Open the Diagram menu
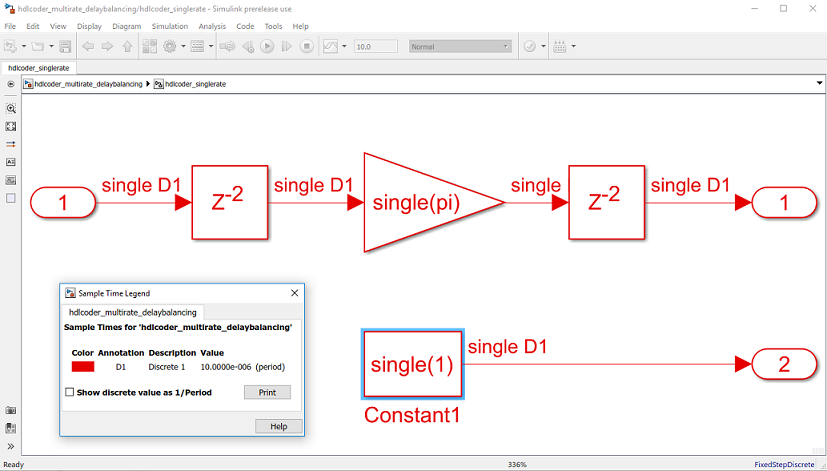Screen dimensions: 827x471 pyautogui.click(x=127, y=26)
